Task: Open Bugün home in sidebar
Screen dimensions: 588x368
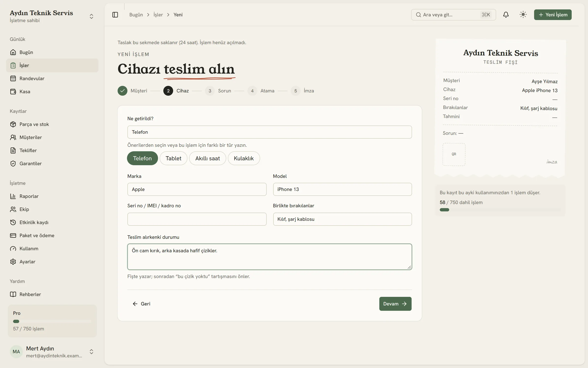Action: tap(52, 52)
